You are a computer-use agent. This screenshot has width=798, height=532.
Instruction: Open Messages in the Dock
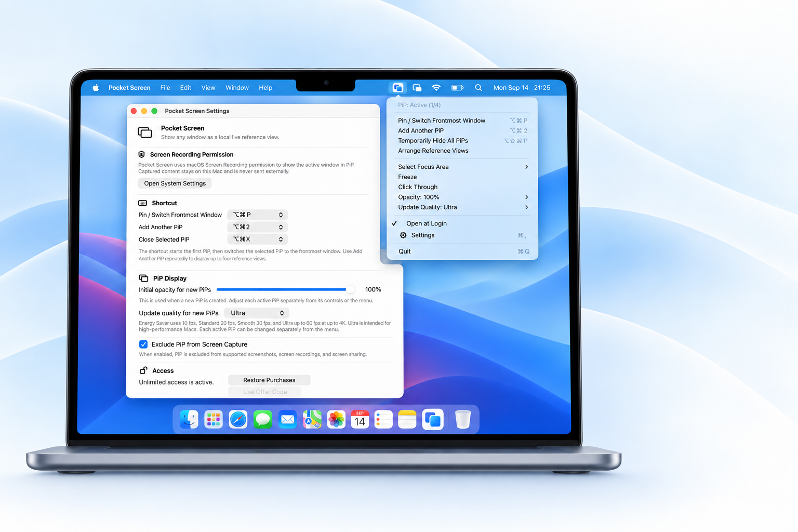263,419
